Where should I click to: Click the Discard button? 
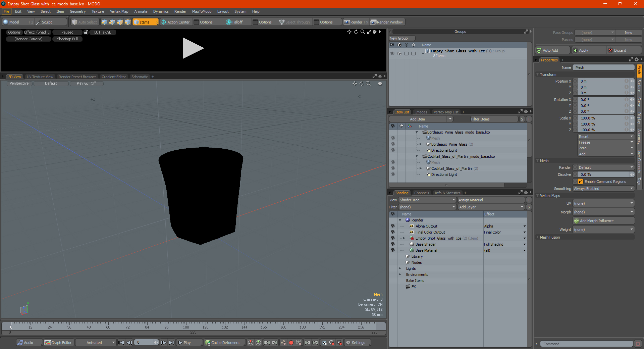(x=624, y=50)
